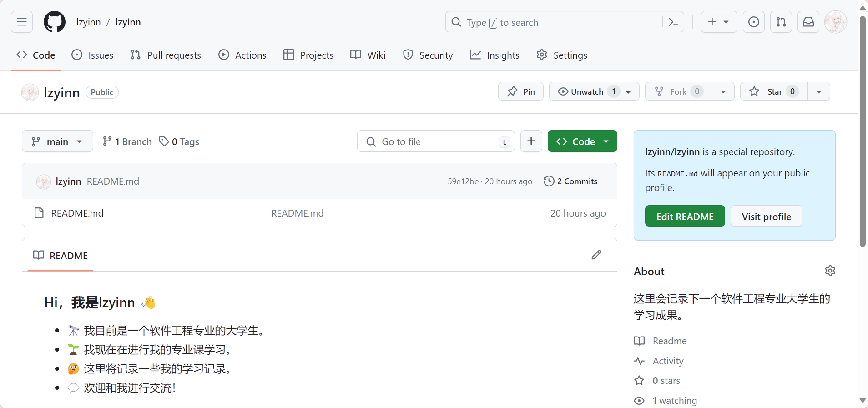Open the Projects tab
The image size is (868, 408).
pos(308,55)
